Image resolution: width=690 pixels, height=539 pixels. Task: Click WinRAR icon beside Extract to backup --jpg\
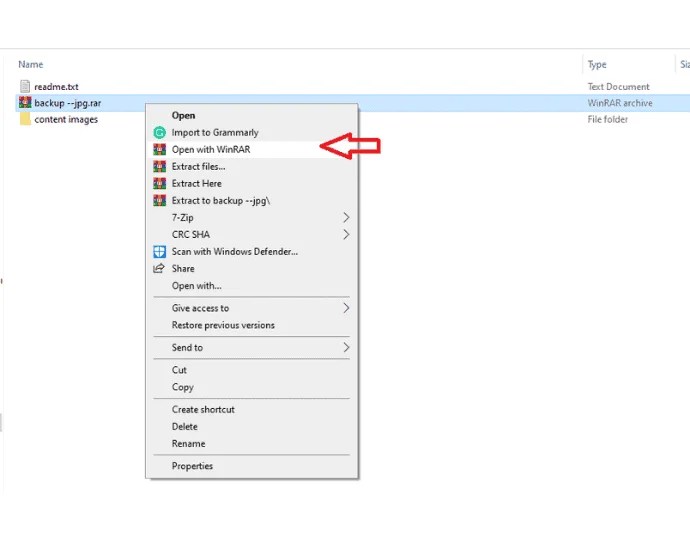click(159, 201)
